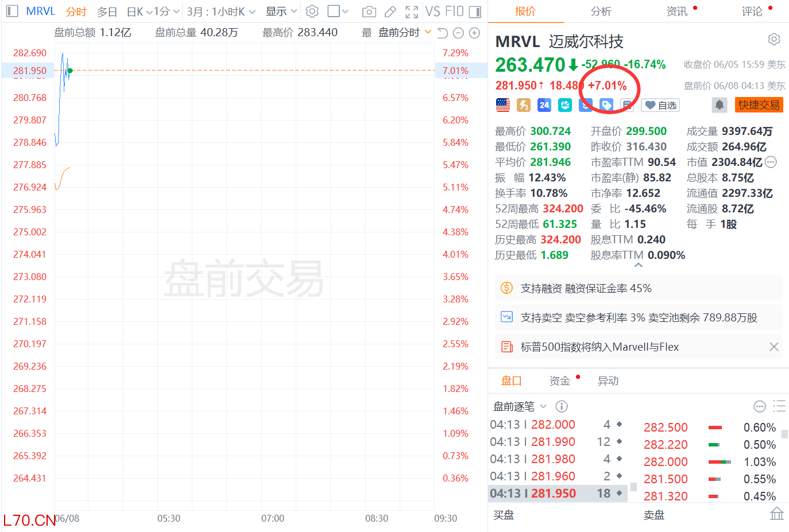
Task: Expand the 盘前逐笔 dropdown
Action: 543,406
